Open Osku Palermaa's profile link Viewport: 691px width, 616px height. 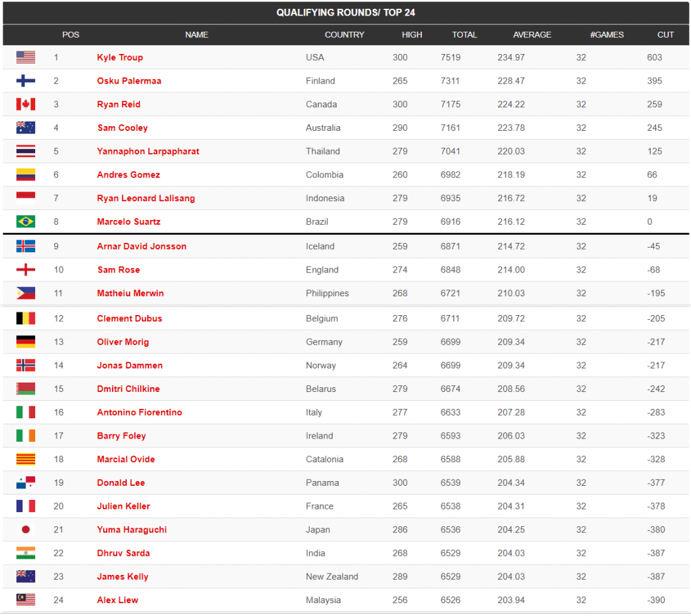(x=129, y=81)
